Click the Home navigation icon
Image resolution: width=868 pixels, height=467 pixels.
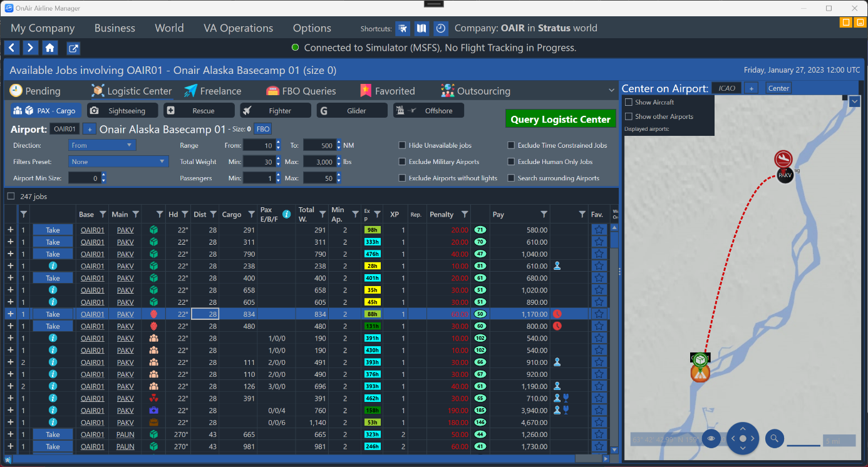[x=50, y=48]
